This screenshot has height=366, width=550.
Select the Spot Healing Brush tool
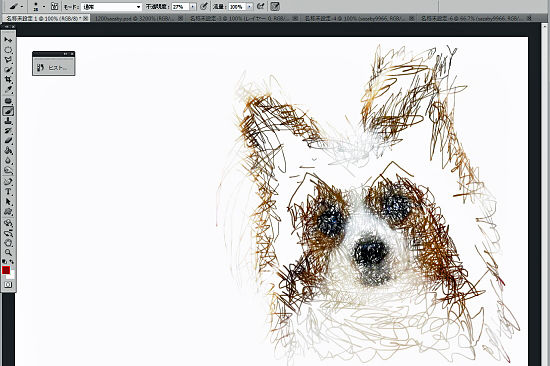(8, 101)
